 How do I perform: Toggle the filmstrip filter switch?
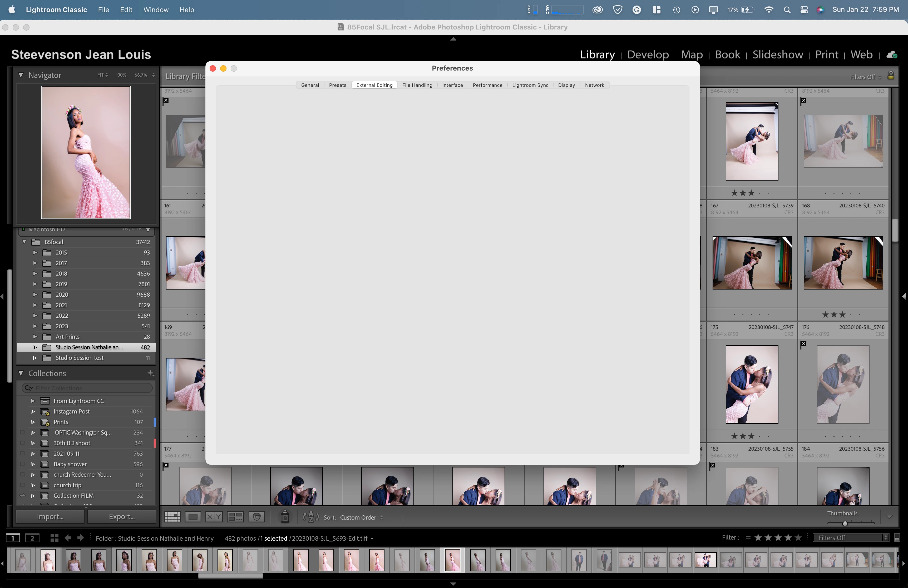(897, 538)
